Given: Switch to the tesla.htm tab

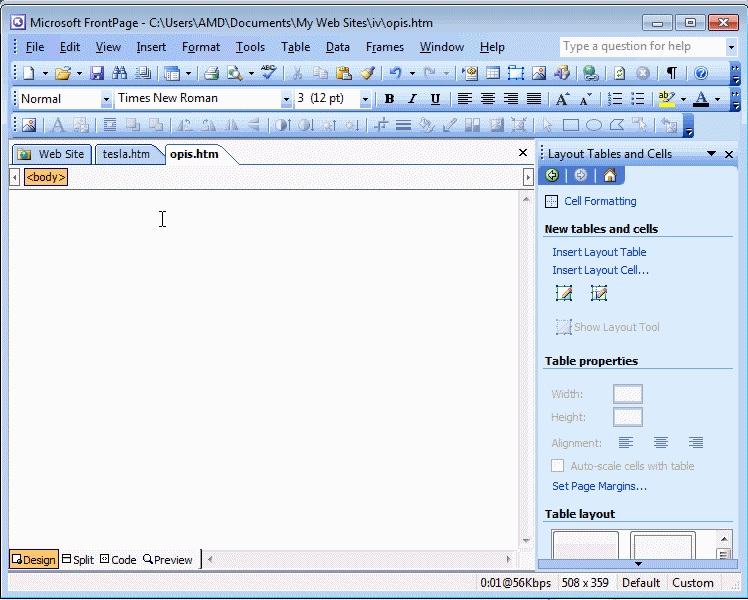Looking at the screenshot, I should (126, 154).
